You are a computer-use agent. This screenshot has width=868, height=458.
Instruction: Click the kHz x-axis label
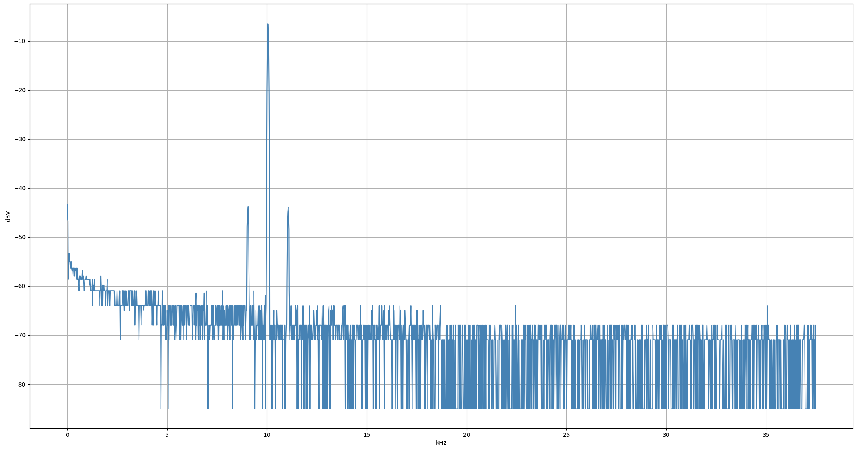click(441, 443)
